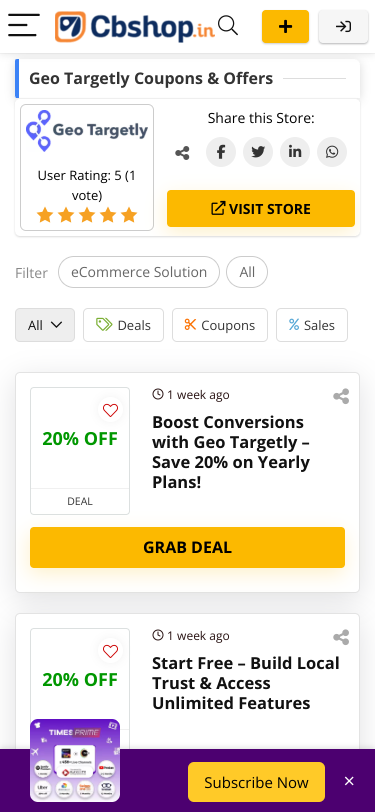The width and height of the screenshot is (375, 812).
Task: Share store via WhatsApp
Action: 332,152
